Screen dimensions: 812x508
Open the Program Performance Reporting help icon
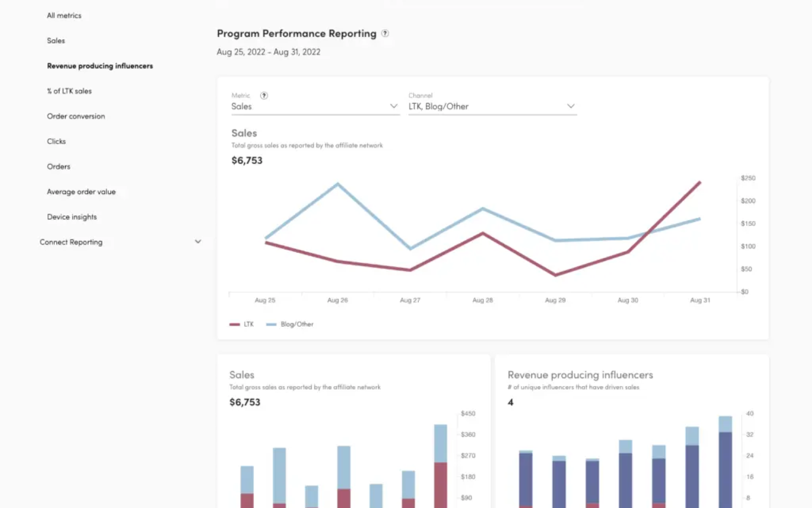pyautogui.click(x=385, y=33)
